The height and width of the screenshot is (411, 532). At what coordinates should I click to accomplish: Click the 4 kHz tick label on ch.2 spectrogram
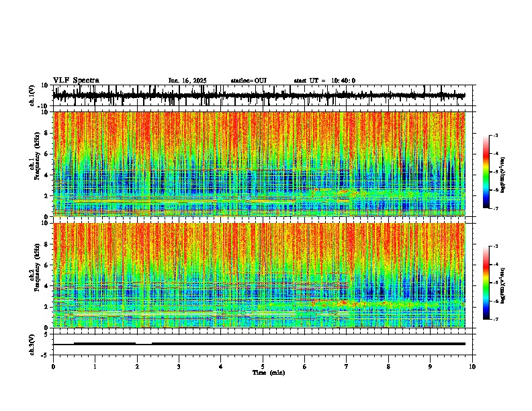tap(46, 286)
